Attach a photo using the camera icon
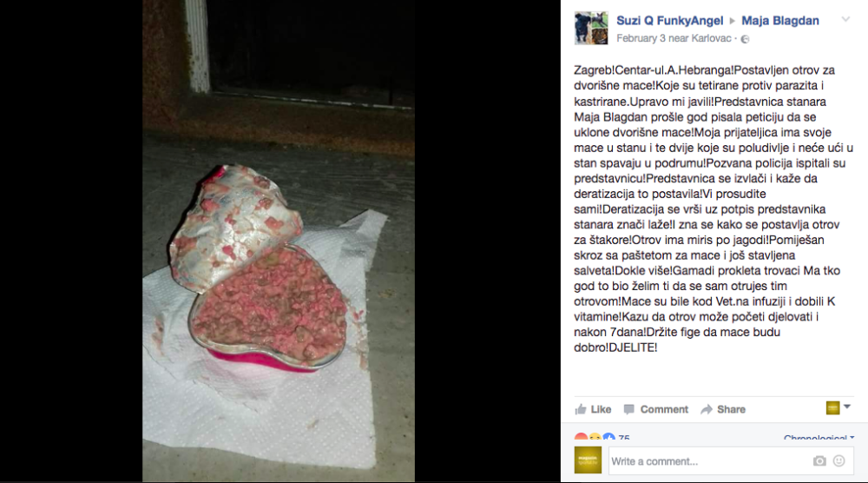The width and height of the screenshot is (868, 483). [819, 460]
